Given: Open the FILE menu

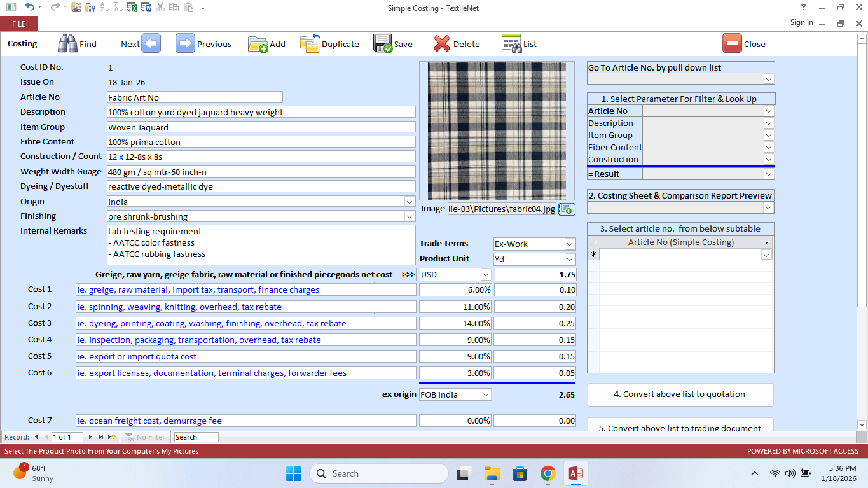Looking at the screenshot, I should tap(18, 23).
